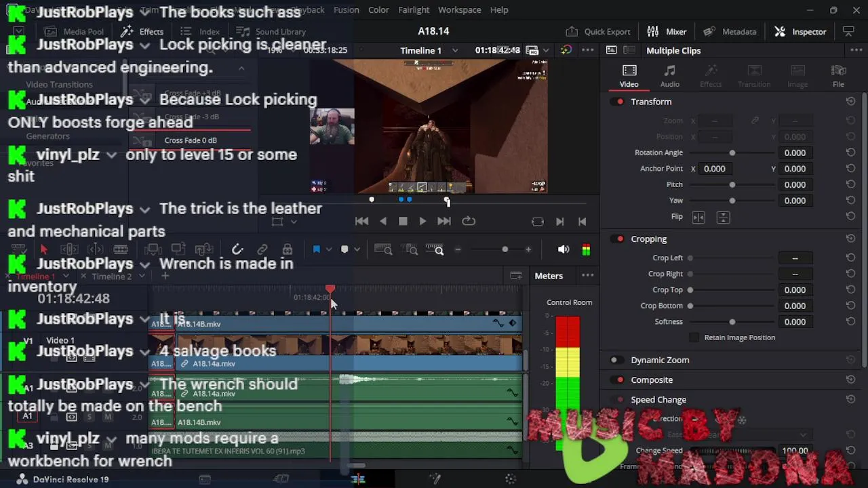868x488 pixels.
Task: Show the Metadata panel
Action: (730, 32)
